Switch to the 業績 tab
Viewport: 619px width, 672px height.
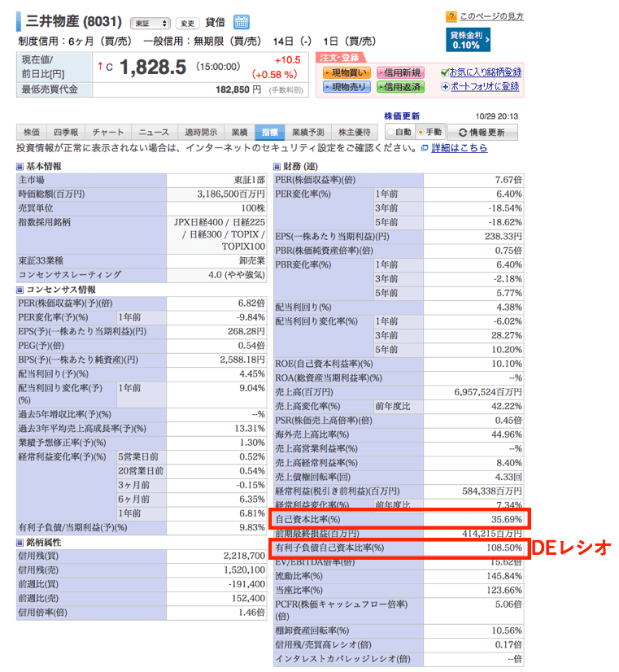coord(239,133)
